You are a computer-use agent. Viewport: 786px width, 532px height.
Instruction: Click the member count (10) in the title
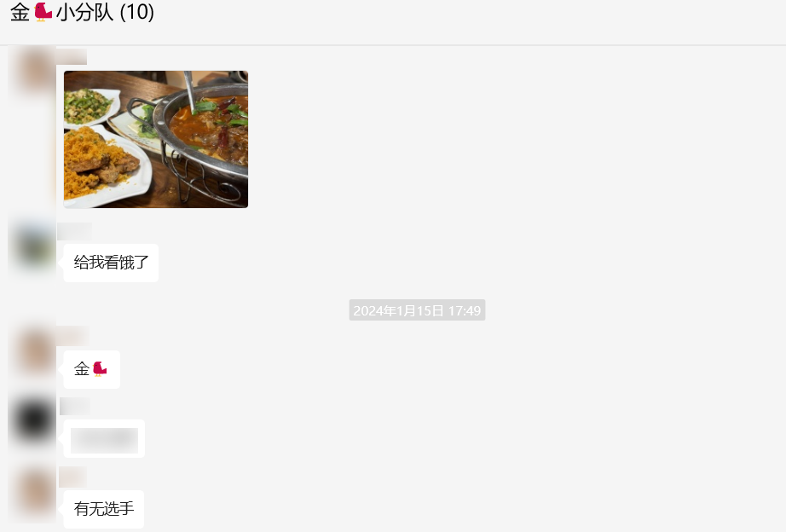[137, 12]
